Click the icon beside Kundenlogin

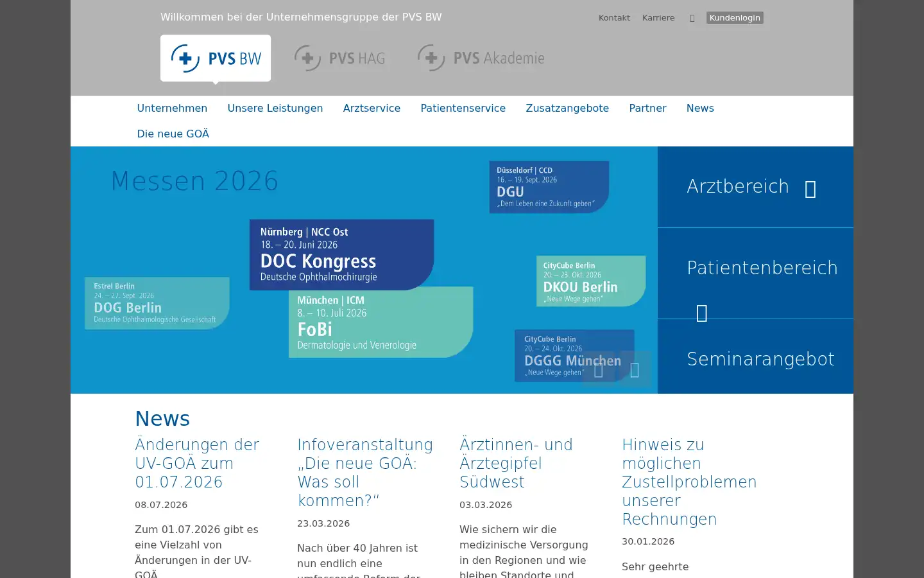(x=692, y=18)
